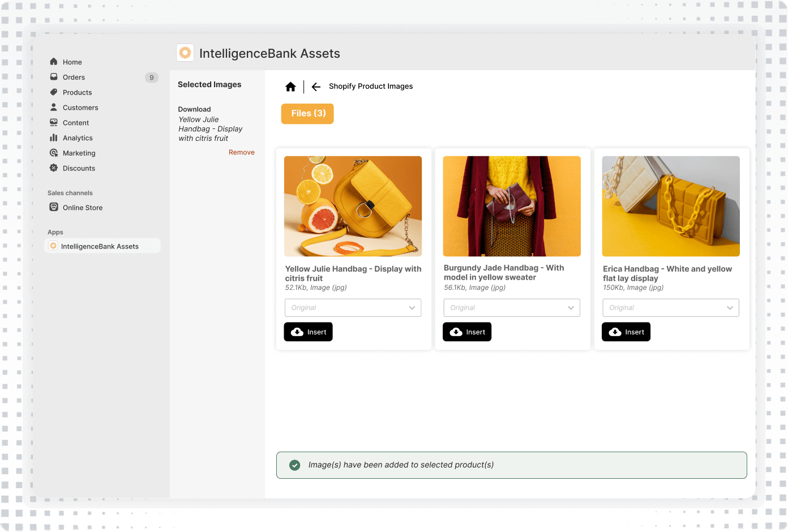Open size dropdown for Burgundy Jade Handbag
This screenshot has width=788, height=532.
click(x=512, y=308)
